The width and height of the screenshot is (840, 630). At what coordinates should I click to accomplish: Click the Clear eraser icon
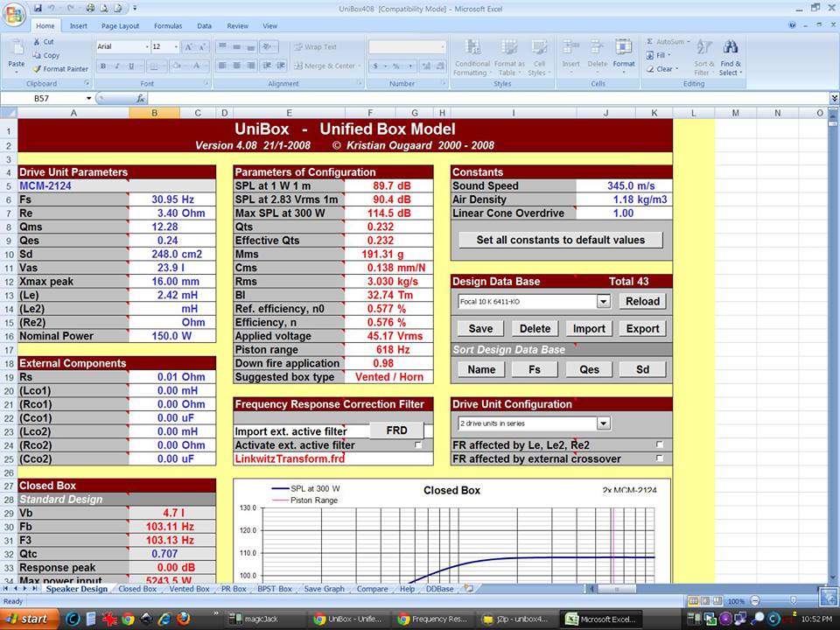[x=650, y=69]
